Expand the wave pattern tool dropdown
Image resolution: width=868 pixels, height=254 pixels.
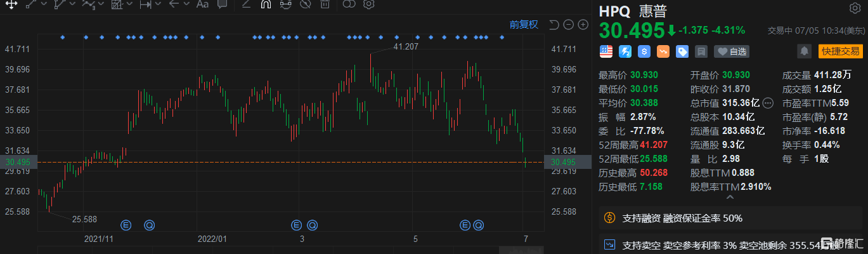(x=101, y=4)
